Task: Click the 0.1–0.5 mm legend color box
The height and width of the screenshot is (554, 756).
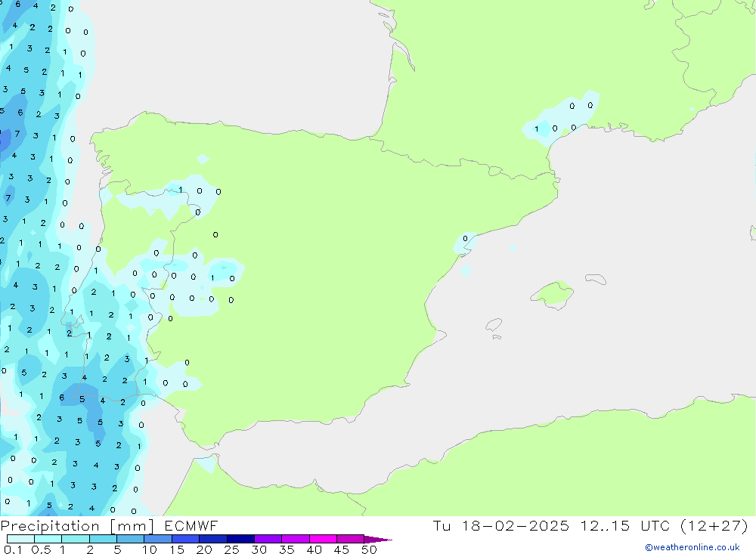Action: (20, 539)
